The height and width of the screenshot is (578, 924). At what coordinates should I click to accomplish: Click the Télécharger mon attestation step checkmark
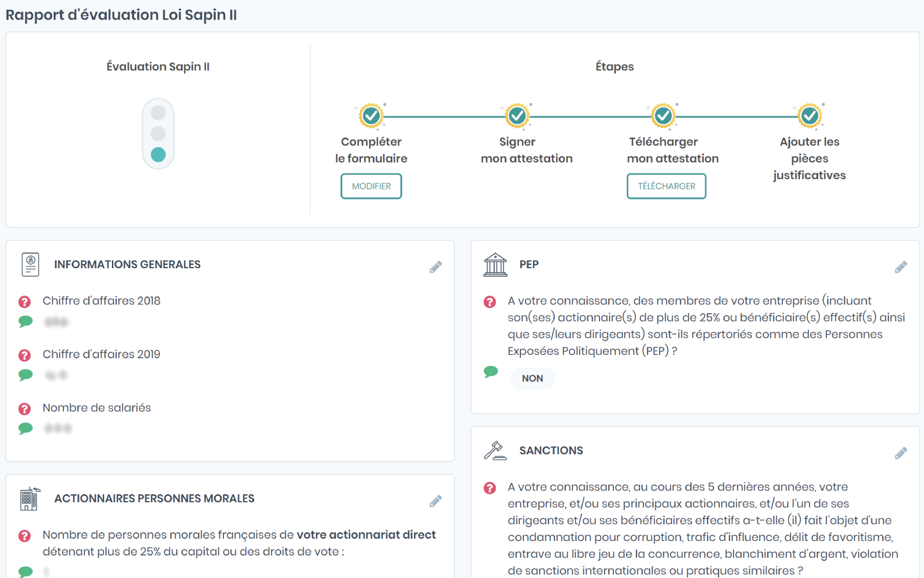tap(664, 116)
